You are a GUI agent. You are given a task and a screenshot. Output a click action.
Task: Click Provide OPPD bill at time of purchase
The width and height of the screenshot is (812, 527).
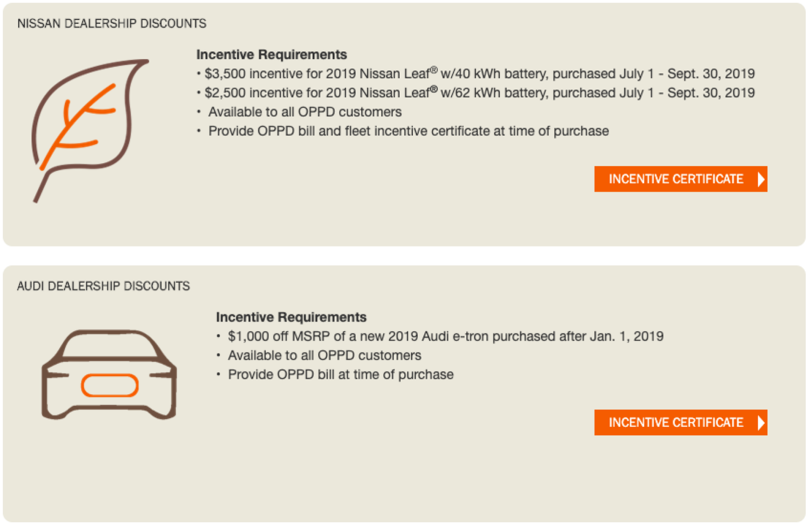(335, 374)
